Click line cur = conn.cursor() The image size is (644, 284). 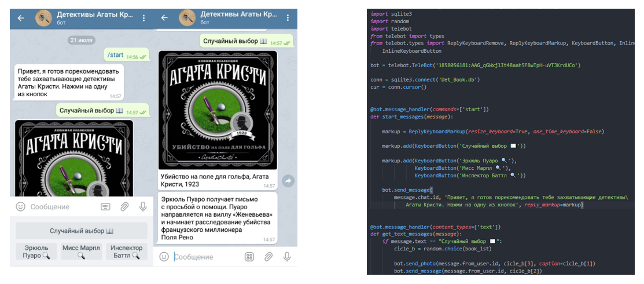click(399, 87)
